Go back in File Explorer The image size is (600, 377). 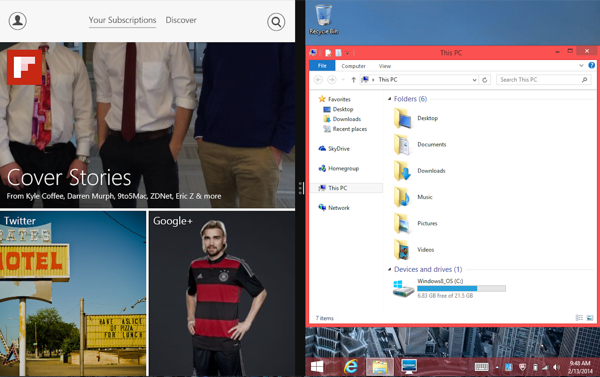[318, 80]
